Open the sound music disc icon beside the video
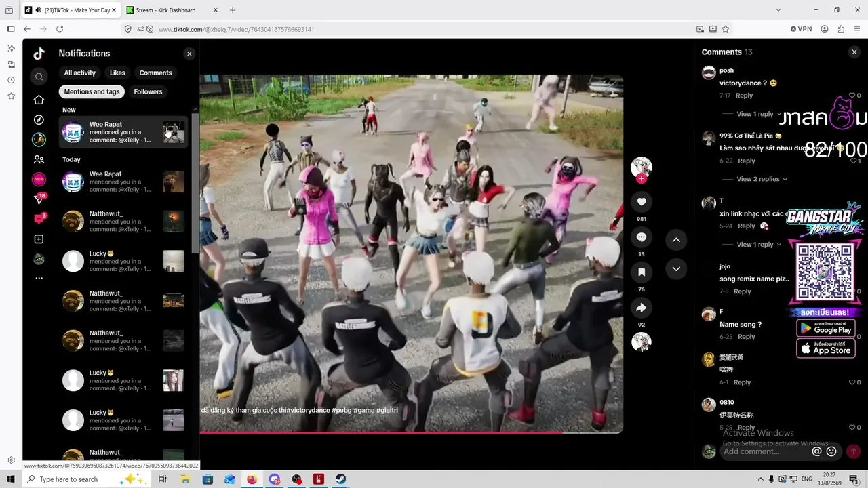Viewport: 868px width, 488px height. click(642, 342)
